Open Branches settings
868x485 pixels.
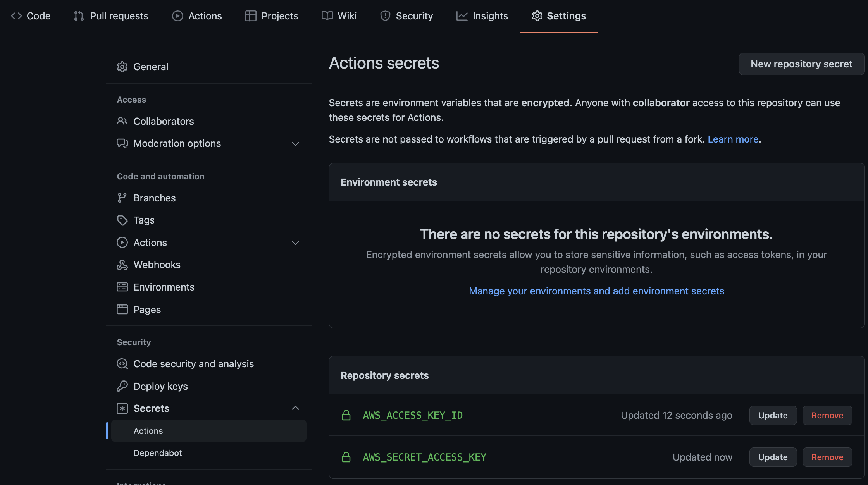[209, 198]
